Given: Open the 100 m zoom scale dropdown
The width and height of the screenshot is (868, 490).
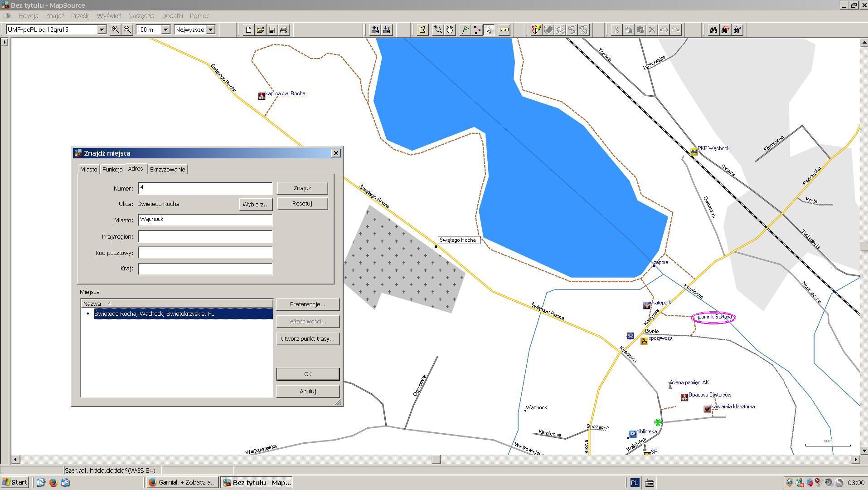Looking at the screenshot, I should (165, 29).
